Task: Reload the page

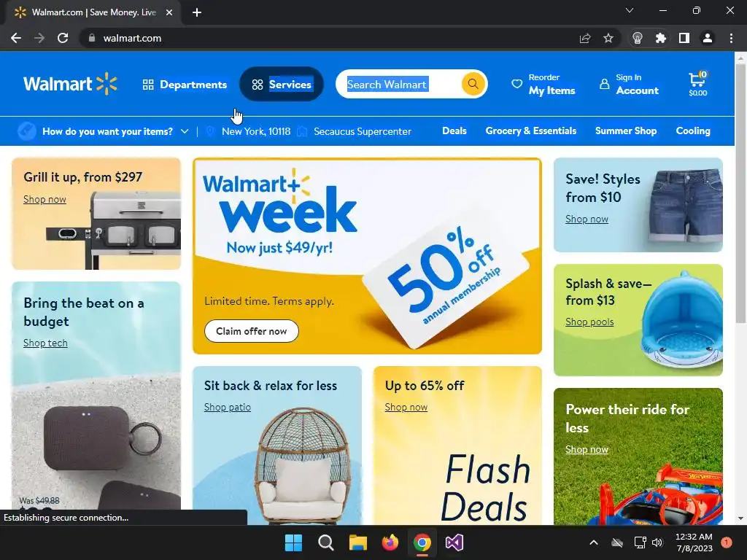Action: click(63, 38)
